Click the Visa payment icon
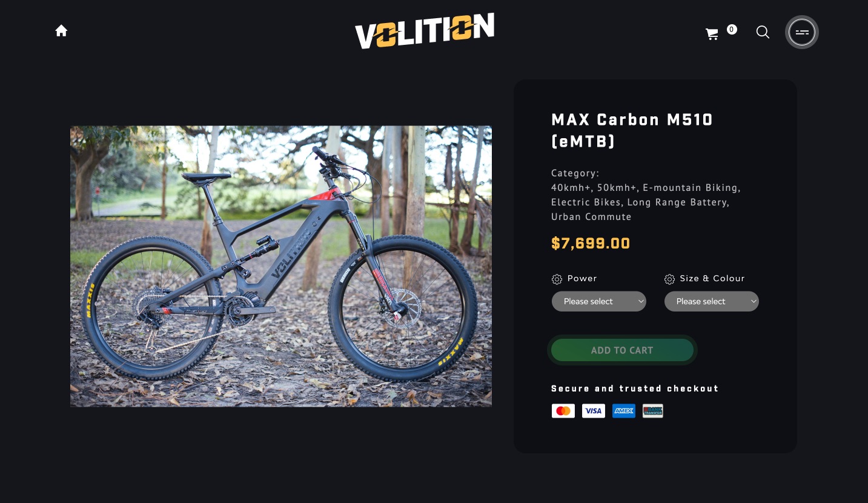 tap(594, 411)
